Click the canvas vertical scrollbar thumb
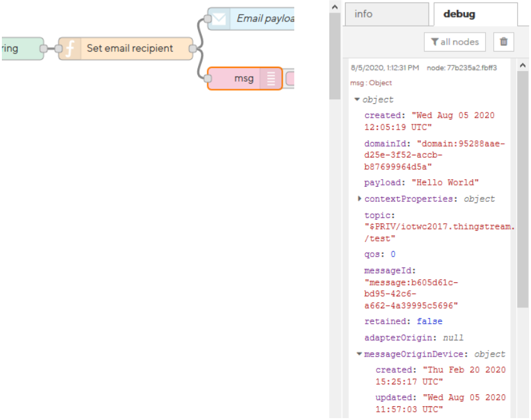This screenshot has height=420, width=531. tap(335, 56)
